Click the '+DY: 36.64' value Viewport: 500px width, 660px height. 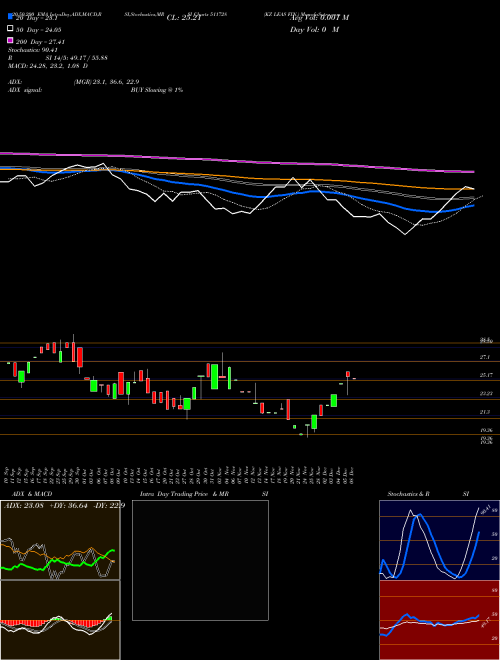pos(68,506)
